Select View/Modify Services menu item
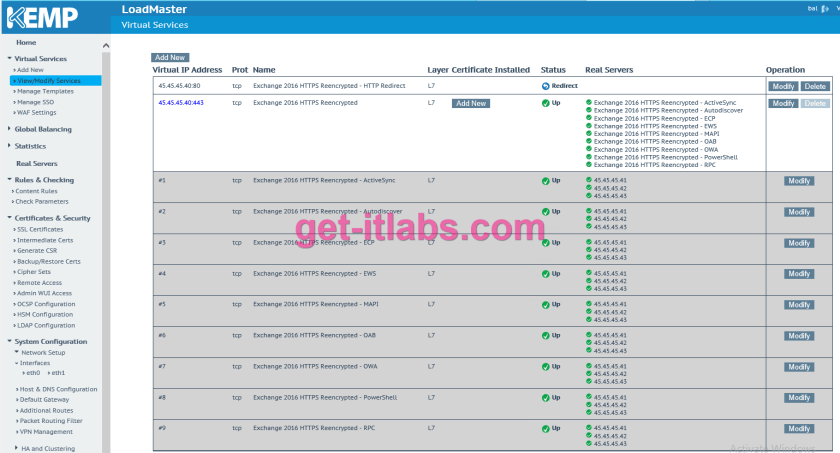Image resolution: width=840 pixels, height=453 pixels. 56,81
